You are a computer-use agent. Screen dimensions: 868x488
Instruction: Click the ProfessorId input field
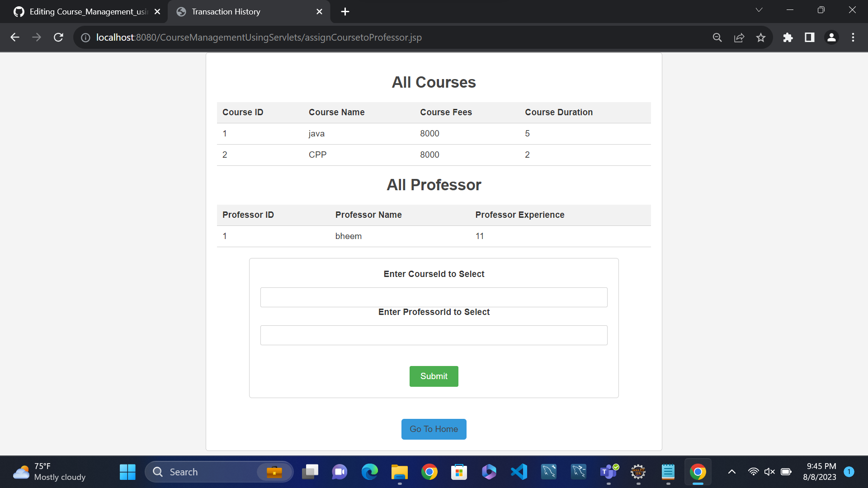click(434, 335)
